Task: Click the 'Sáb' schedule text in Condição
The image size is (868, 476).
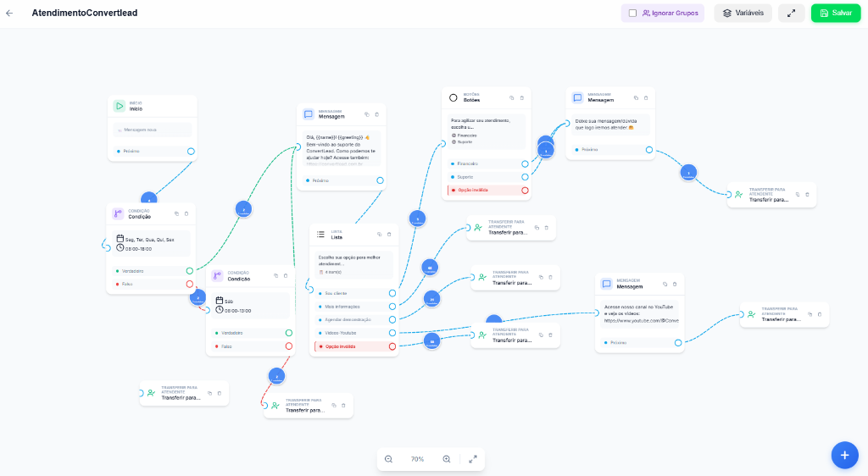Action: tap(229, 302)
